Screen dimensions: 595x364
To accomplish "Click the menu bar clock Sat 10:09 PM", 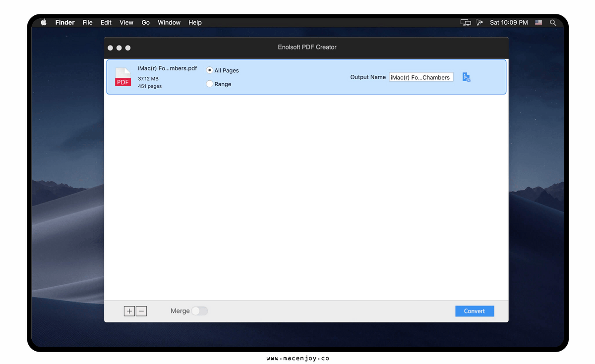I will pos(509,22).
